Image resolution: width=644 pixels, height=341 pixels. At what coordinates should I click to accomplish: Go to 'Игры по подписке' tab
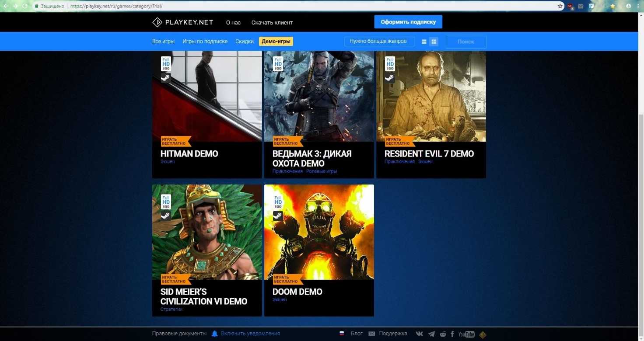[205, 42]
